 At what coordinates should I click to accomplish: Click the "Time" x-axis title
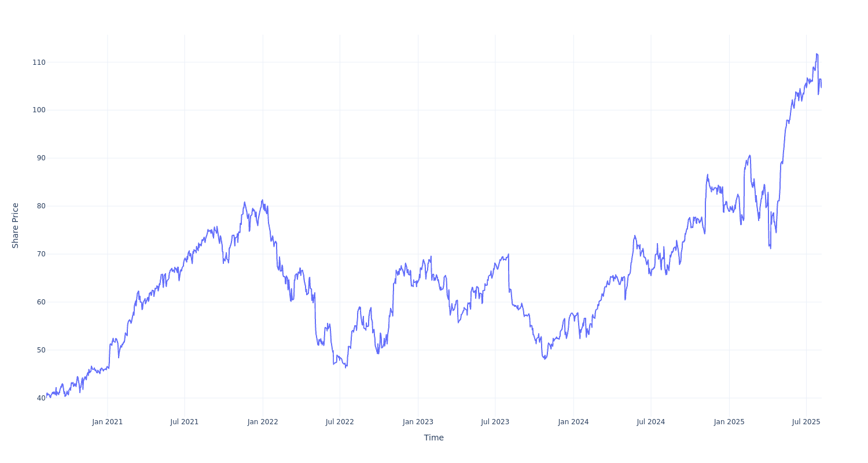pos(433,438)
